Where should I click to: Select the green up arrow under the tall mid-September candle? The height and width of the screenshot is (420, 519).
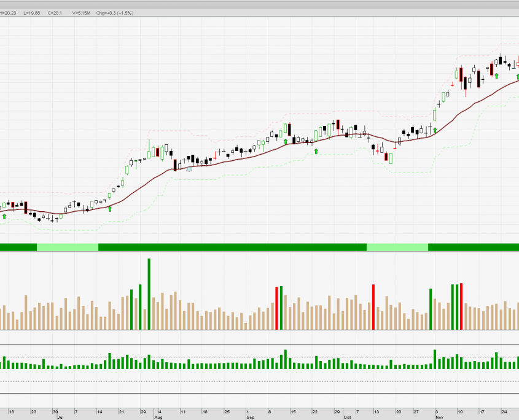(286, 141)
